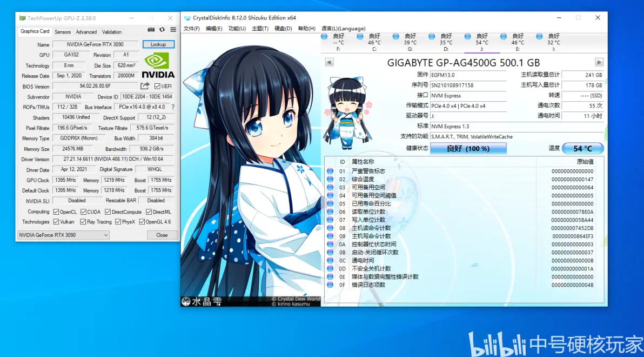Switch to the Advanced tab

86,32
